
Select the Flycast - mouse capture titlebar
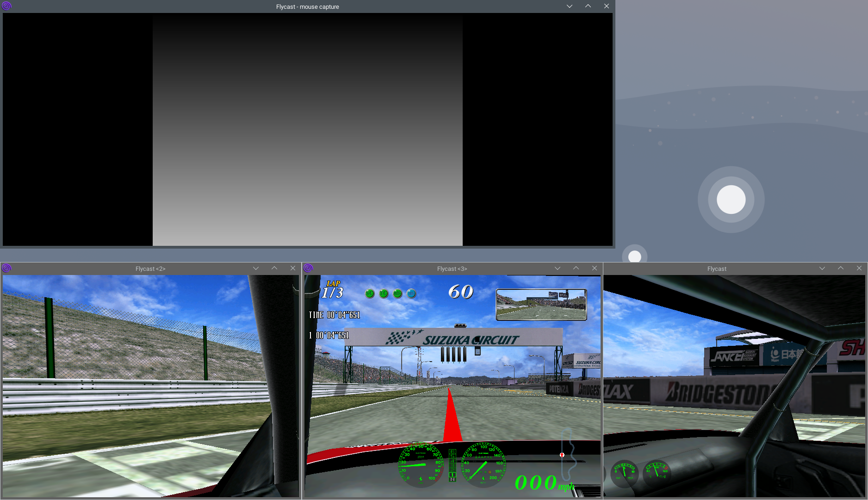coord(307,6)
